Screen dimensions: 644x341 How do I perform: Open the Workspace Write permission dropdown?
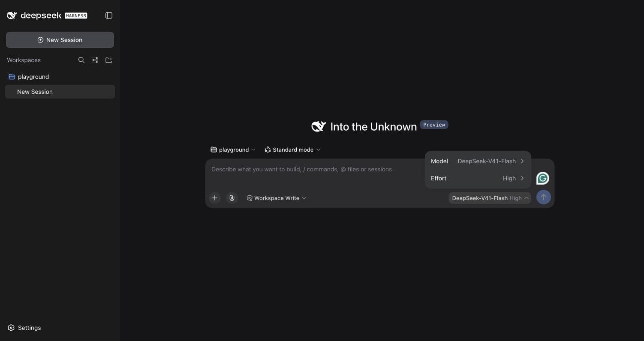[x=277, y=198]
